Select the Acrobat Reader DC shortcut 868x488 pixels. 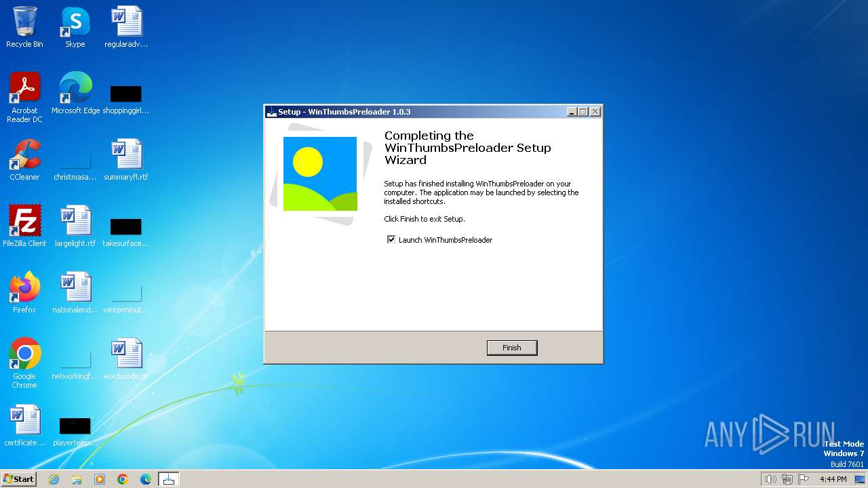(x=24, y=98)
